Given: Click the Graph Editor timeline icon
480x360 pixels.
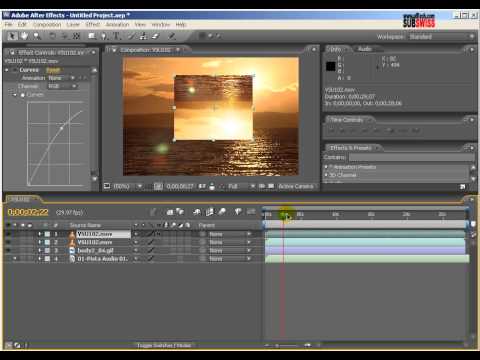Looking at the screenshot, I should tap(251, 212).
